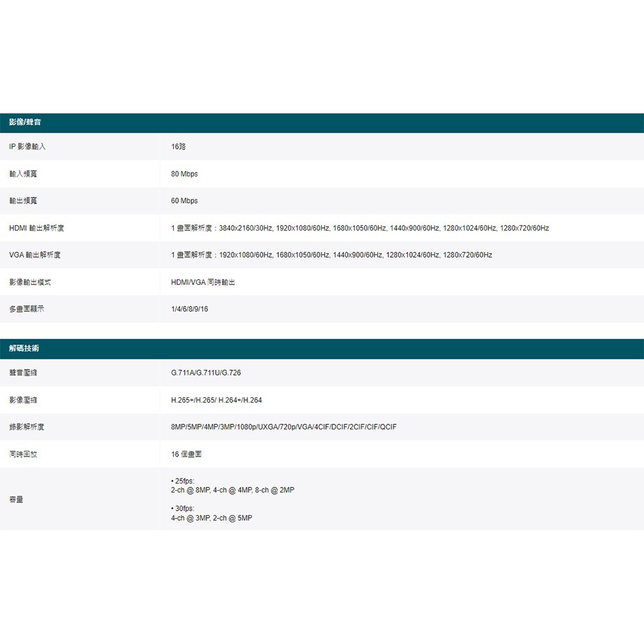The height and width of the screenshot is (644, 644).
Task: Select the IP 影像輸入 row label
Action: [27, 147]
